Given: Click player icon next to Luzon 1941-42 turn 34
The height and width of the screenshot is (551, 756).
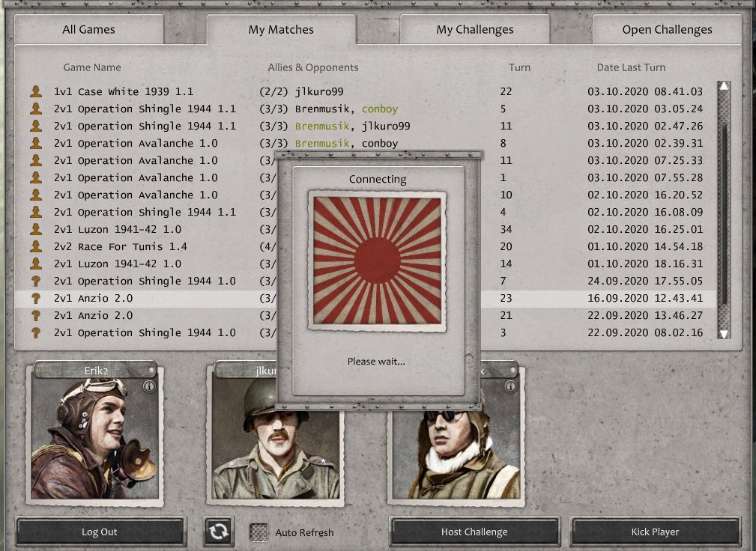Looking at the screenshot, I should pyautogui.click(x=35, y=229).
